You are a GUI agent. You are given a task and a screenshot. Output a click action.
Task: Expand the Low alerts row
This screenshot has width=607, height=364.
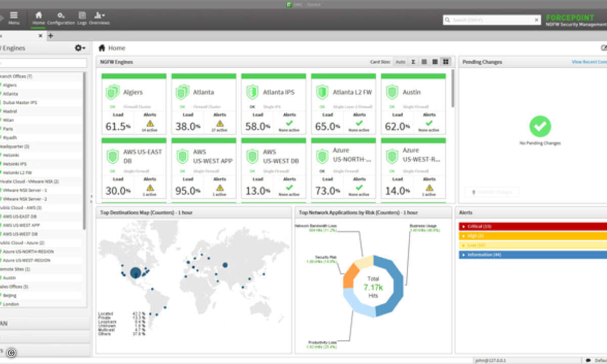(x=533, y=245)
